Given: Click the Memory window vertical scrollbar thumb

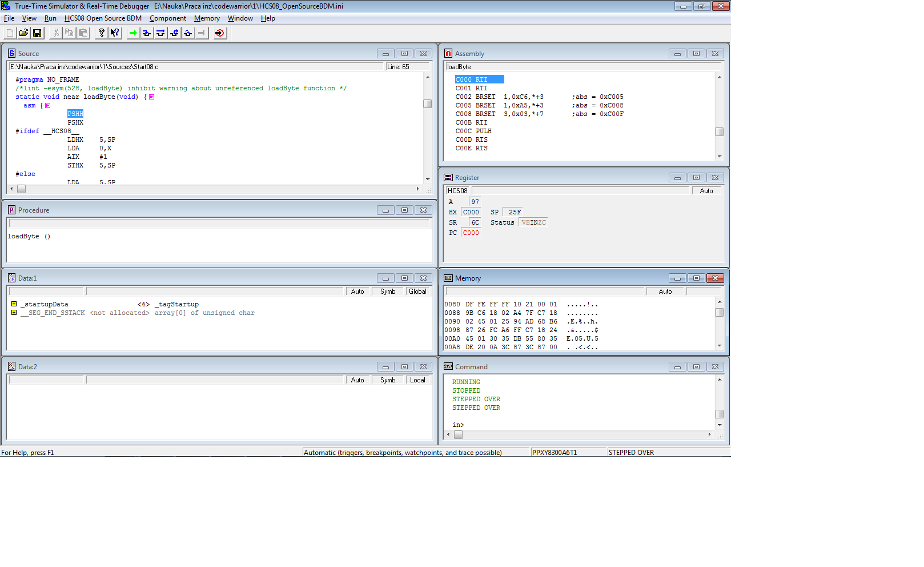Looking at the screenshot, I should (720, 312).
